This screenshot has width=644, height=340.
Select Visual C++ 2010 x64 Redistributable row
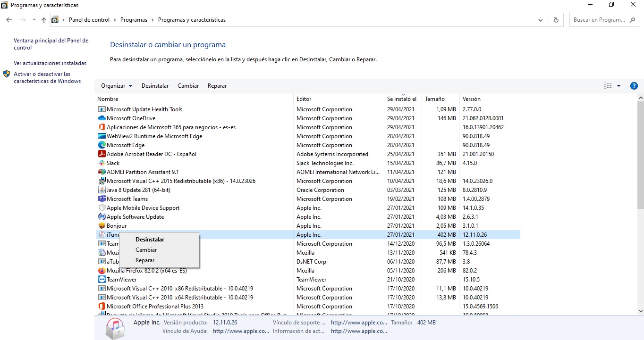[x=307, y=298]
